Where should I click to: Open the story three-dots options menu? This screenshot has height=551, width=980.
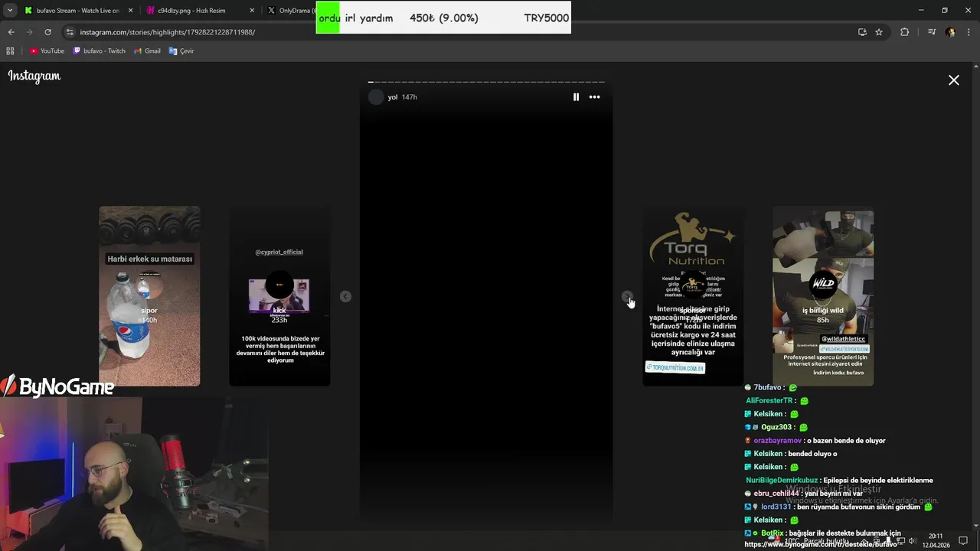tap(594, 97)
